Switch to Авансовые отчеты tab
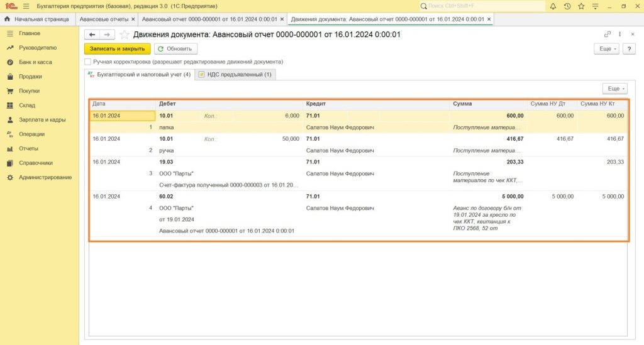This screenshot has width=644, height=345. [103, 19]
